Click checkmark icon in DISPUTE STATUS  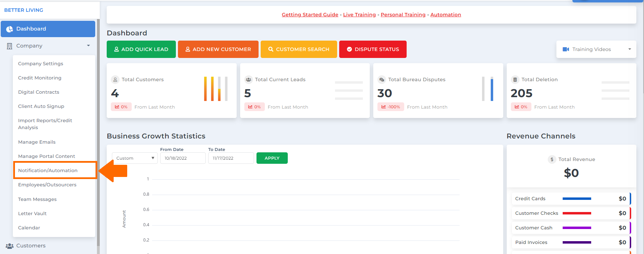coord(349,49)
